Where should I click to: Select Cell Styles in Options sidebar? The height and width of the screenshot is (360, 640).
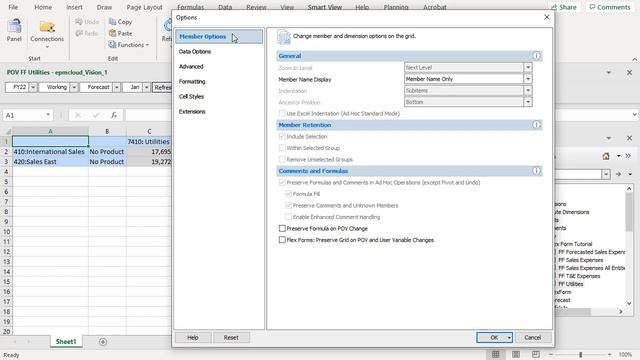click(191, 97)
